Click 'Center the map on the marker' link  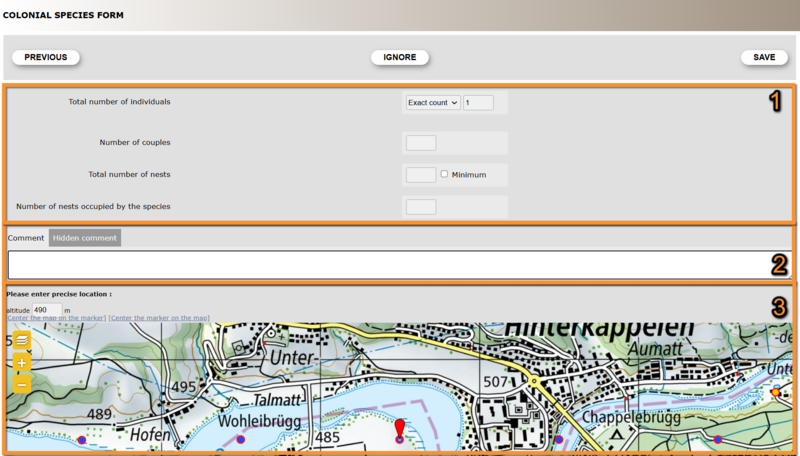56,318
